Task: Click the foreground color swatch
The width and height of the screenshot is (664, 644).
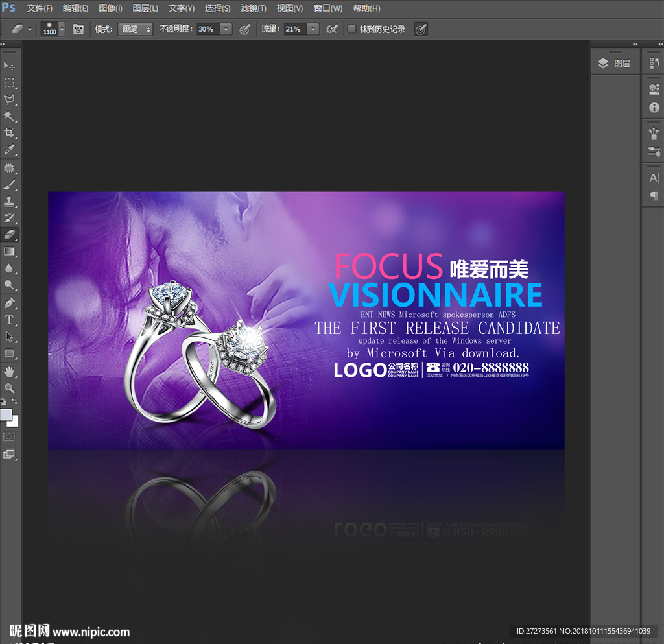Action: pyautogui.click(x=6, y=414)
